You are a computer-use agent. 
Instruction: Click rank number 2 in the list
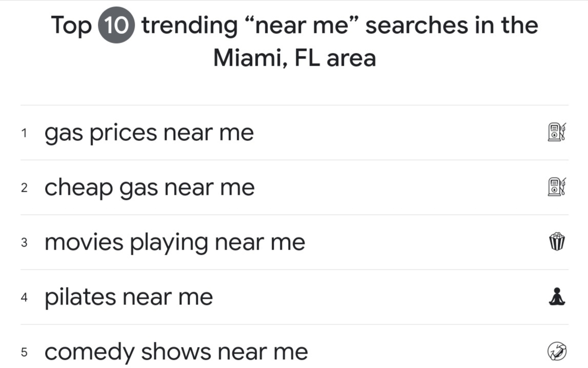(x=25, y=188)
